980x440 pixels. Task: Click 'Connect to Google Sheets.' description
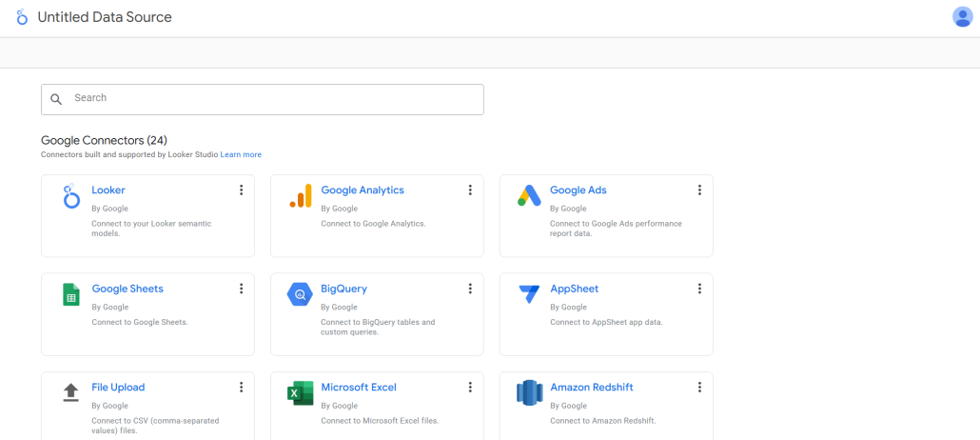pos(140,322)
